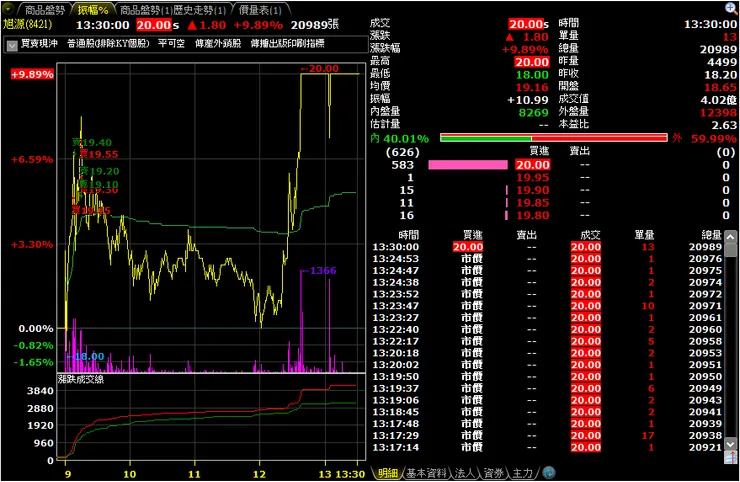Viewport: 740px width, 482px height.
Task: Open the 主力 tab
Action: click(522, 473)
